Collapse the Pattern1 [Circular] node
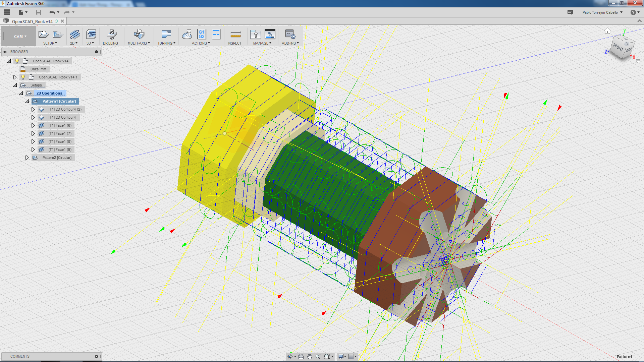Screen dimensions: 644x362 (x=27, y=101)
